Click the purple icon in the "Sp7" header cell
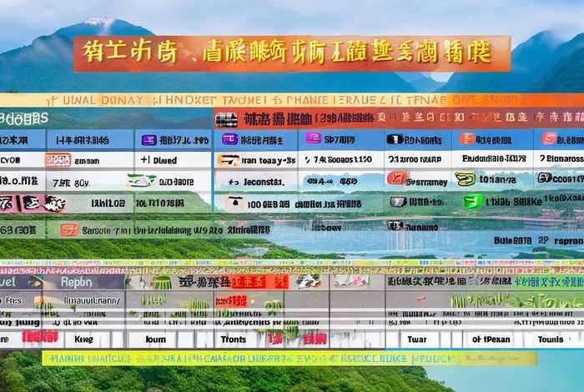 (314, 138)
